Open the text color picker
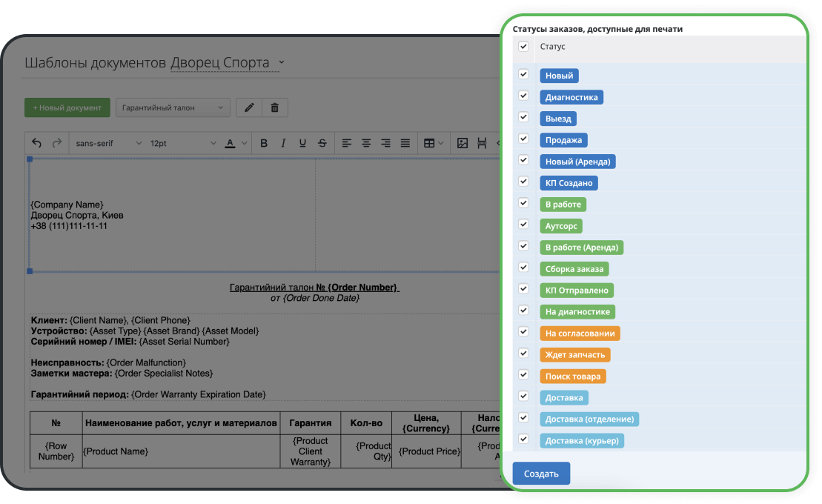 tap(234, 143)
